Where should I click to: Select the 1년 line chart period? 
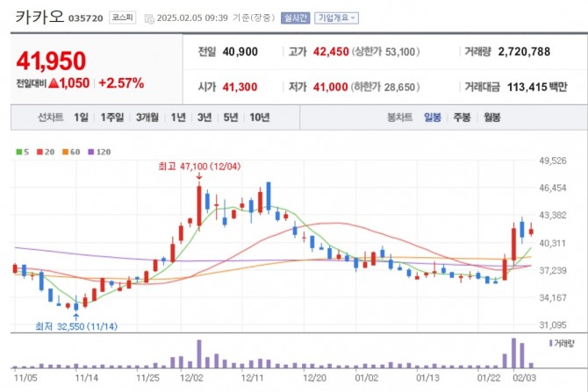click(x=178, y=118)
